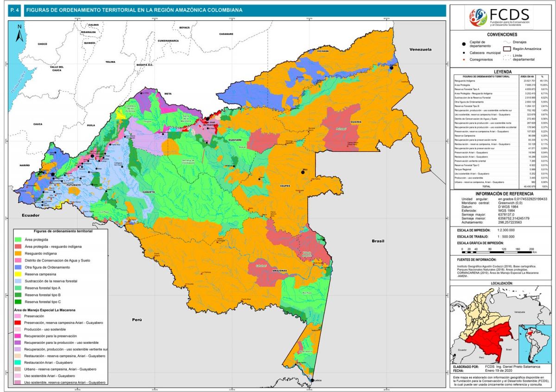This screenshot has width=556, height=392.
Task: Click the Reserva forestal tipo C swatch
Action: pos(18,301)
